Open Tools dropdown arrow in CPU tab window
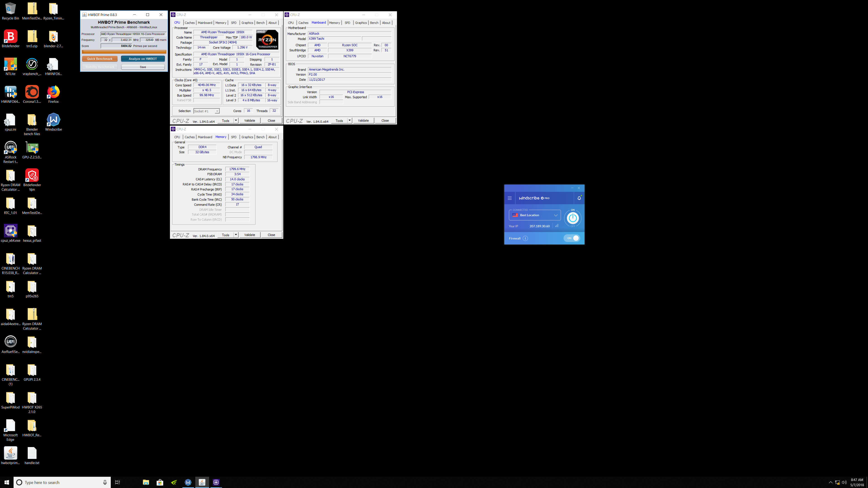The image size is (868, 488). 236,121
